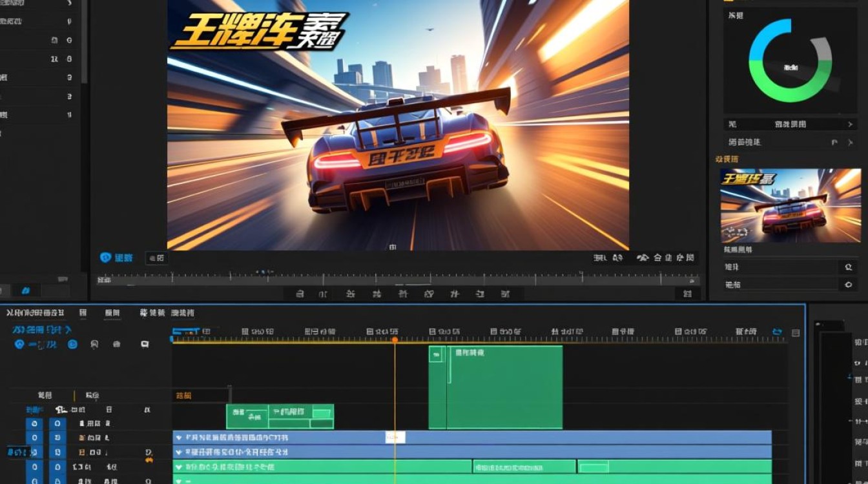
Task: Click the blue circular icon under the preview
Action: 105,257
